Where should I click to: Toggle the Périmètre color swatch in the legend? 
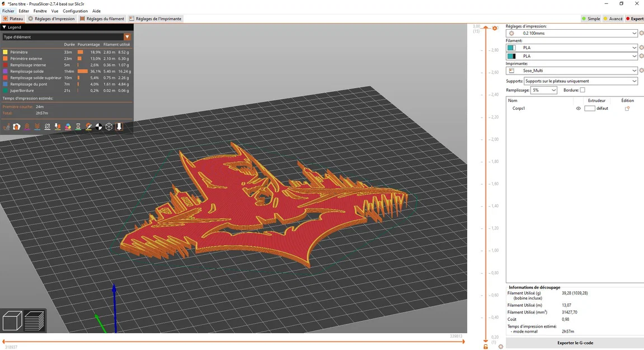(5, 52)
